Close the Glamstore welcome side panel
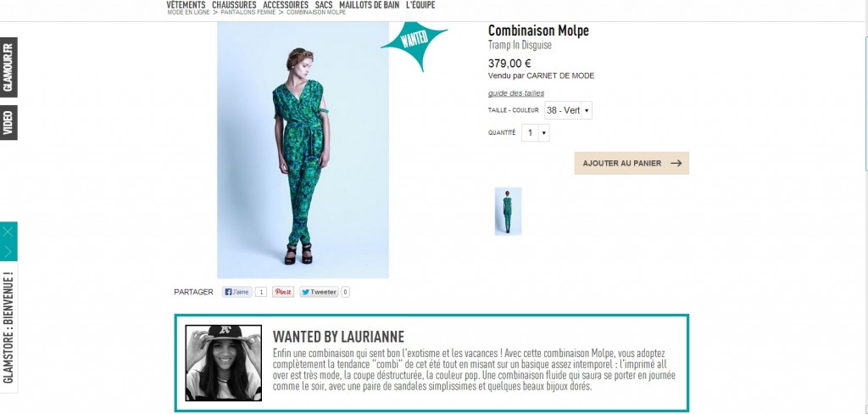This screenshot has width=868, height=414. [8, 232]
